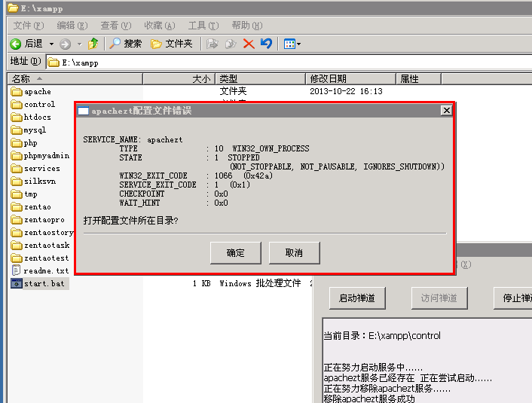This screenshot has width=532, height=403.
Task: Open the 查看(V) menu
Action: pyautogui.click(x=116, y=26)
